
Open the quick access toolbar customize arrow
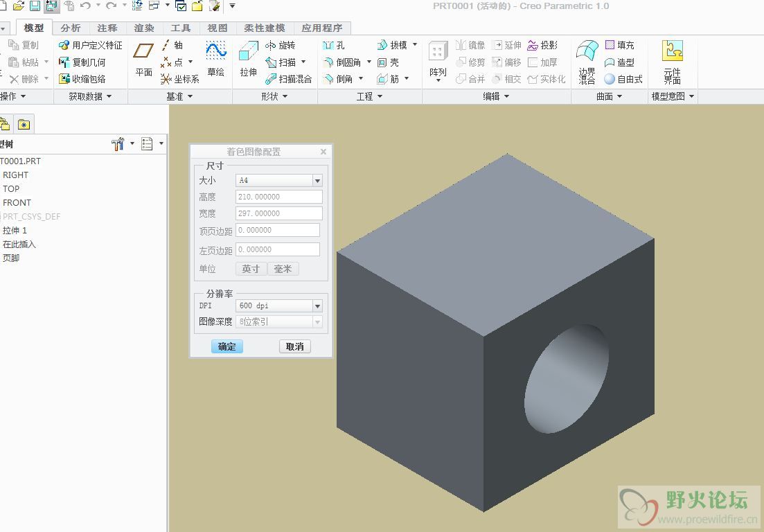coord(233,6)
